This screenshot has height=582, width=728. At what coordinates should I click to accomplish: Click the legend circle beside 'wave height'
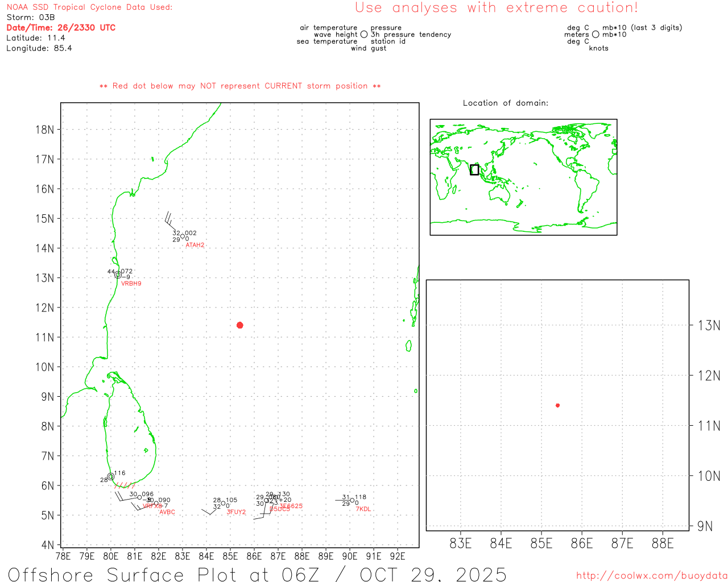(x=364, y=35)
